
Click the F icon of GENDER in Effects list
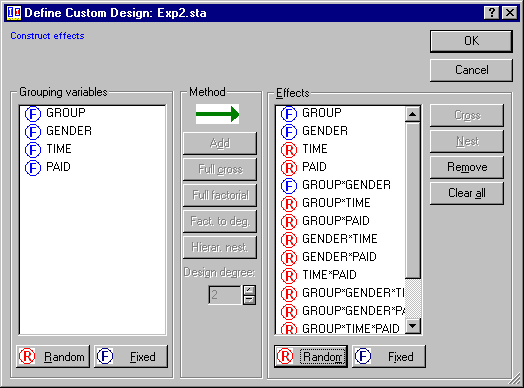[x=289, y=132]
